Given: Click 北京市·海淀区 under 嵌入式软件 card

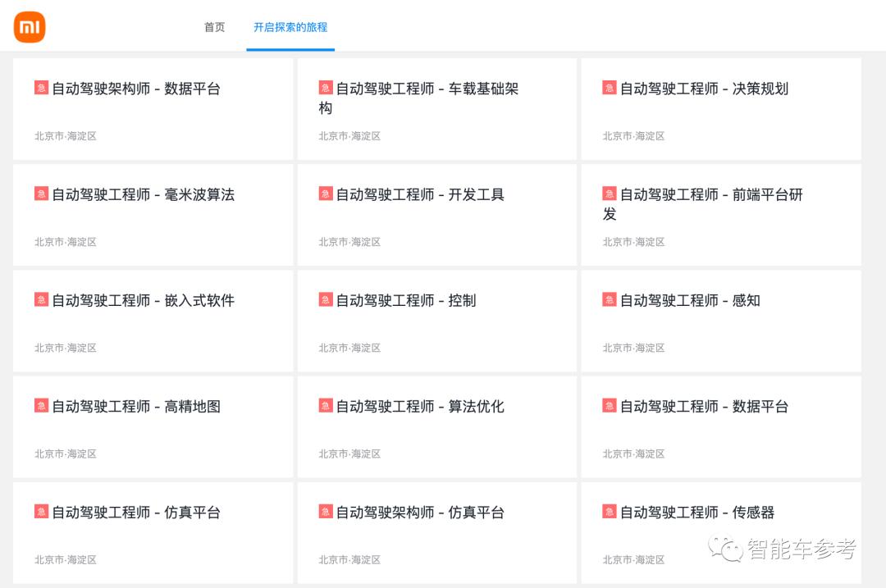Looking at the screenshot, I should pyautogui.click(x=66, y=348).
